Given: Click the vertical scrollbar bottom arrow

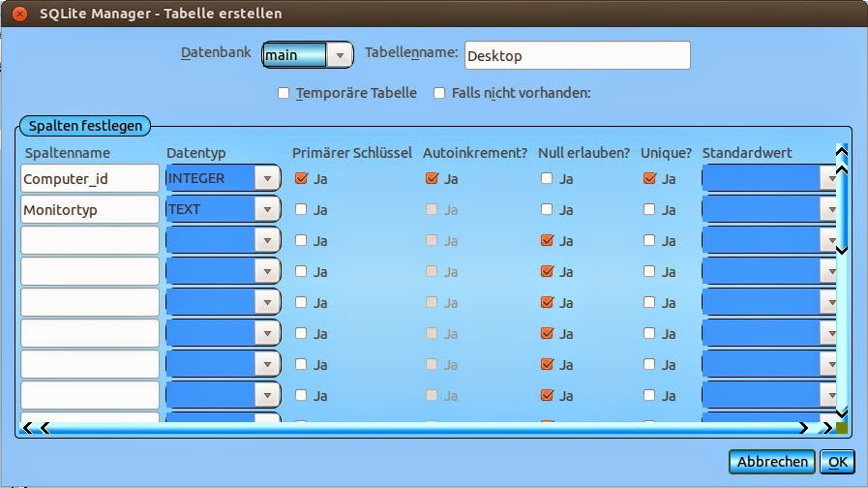Looking at the screenshot, I should coord(842,413).
